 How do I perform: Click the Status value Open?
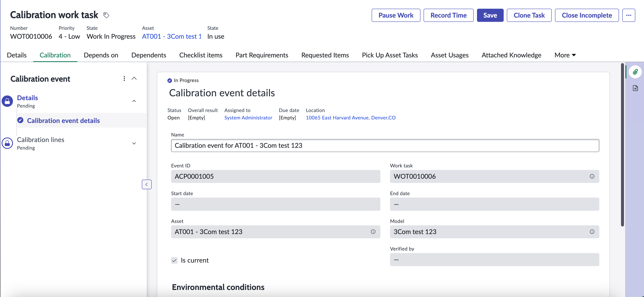(x=174, y=118)
